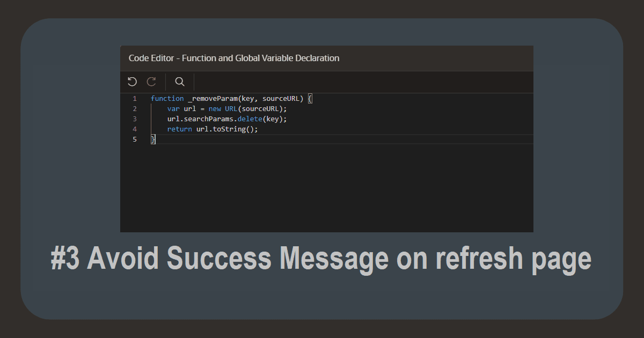644x338 pixels.
Task: Click the Redo icon in editor toolbar
Action: pos(151,82)
